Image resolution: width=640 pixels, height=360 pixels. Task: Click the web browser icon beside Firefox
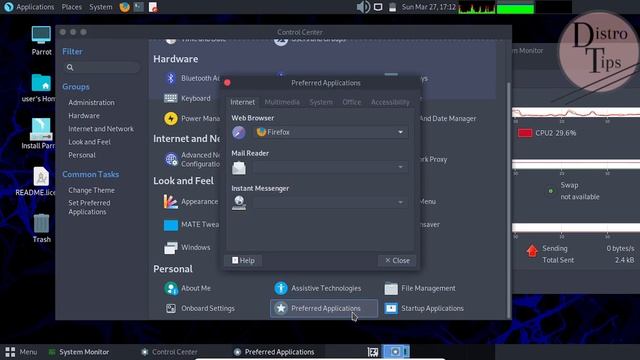click(x=239, y=132)
